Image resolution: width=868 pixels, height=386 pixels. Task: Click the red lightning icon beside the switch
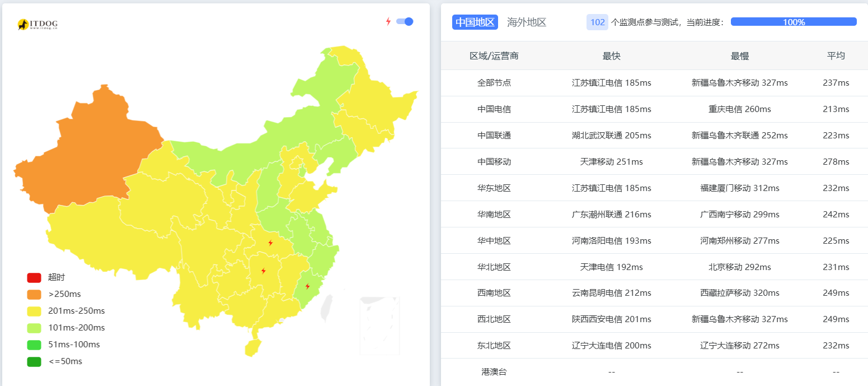(x=388, y=21)
